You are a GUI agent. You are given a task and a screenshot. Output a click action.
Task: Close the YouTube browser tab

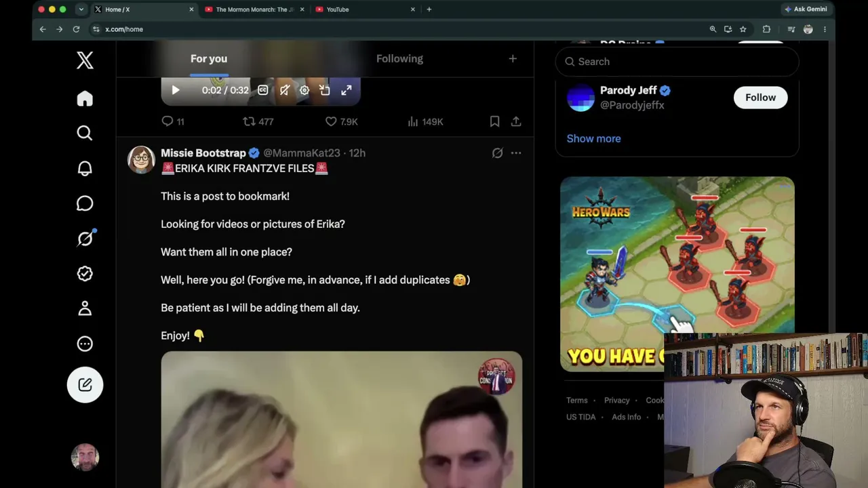[x=412, y=9]
